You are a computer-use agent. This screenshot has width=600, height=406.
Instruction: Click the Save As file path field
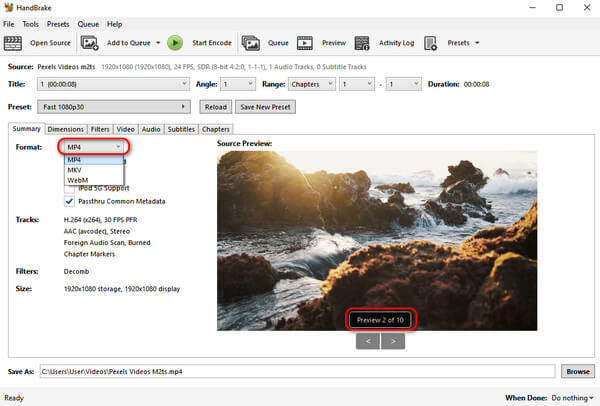(x=297, y=371)
